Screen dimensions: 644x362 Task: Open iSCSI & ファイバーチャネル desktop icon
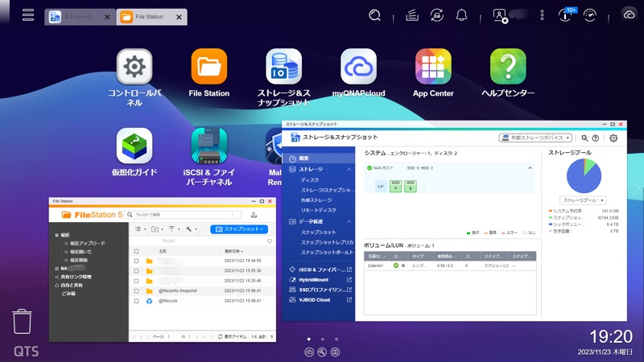point(209,146)
